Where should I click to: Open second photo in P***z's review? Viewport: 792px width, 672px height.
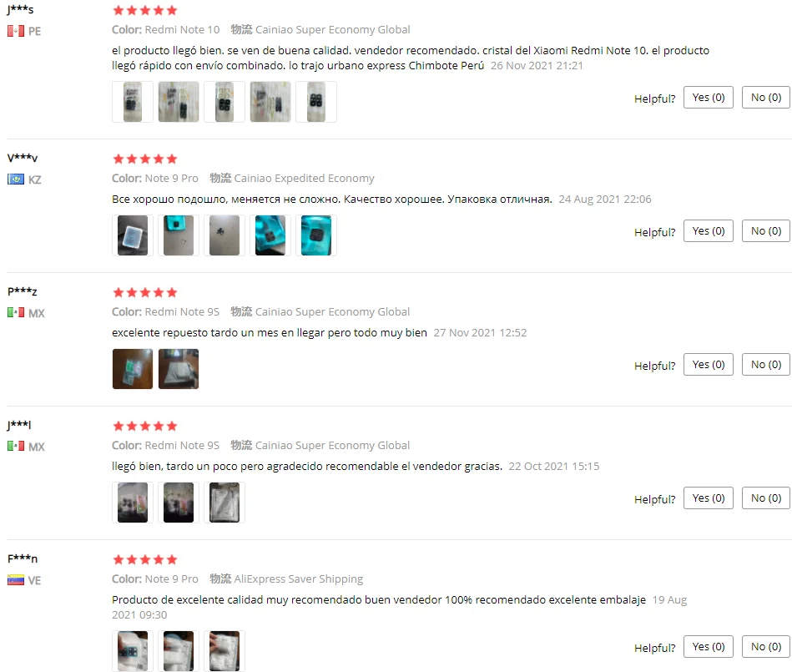click(x=179, y=369)
